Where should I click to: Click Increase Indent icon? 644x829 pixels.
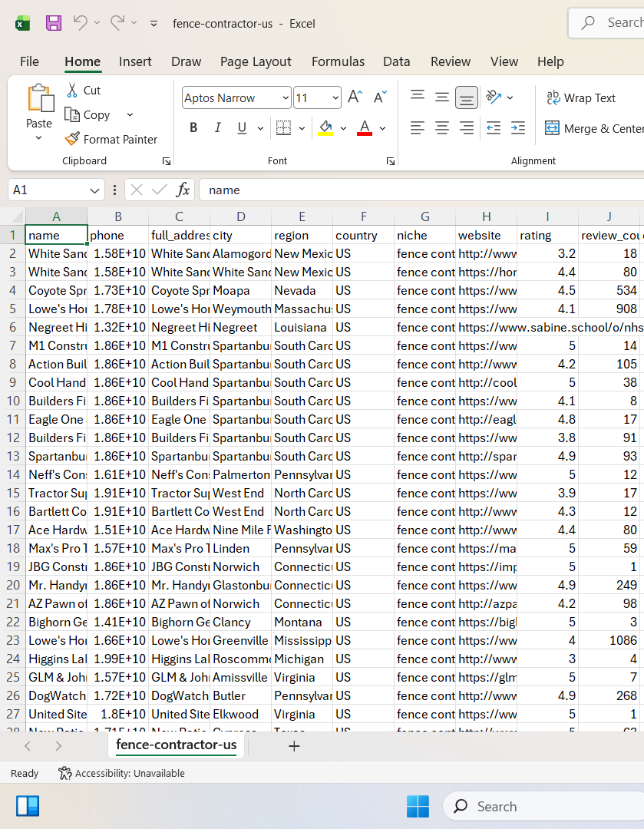[x=518, y=128]
